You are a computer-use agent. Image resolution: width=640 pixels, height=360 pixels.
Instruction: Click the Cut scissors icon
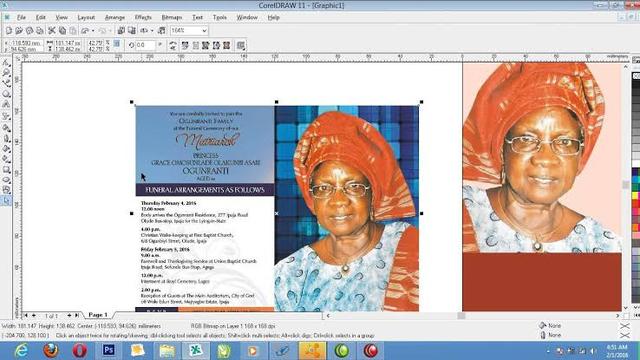[52, 31]
